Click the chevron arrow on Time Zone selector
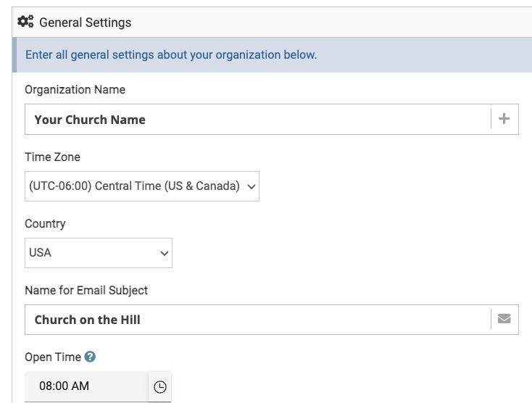532x403 pixels. (251, 186)
